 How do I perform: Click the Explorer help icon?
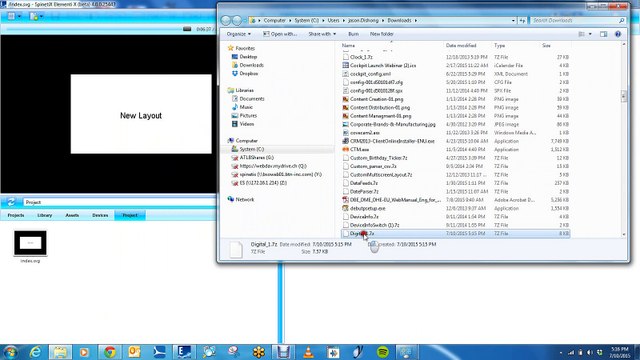(x=618, y=34)
